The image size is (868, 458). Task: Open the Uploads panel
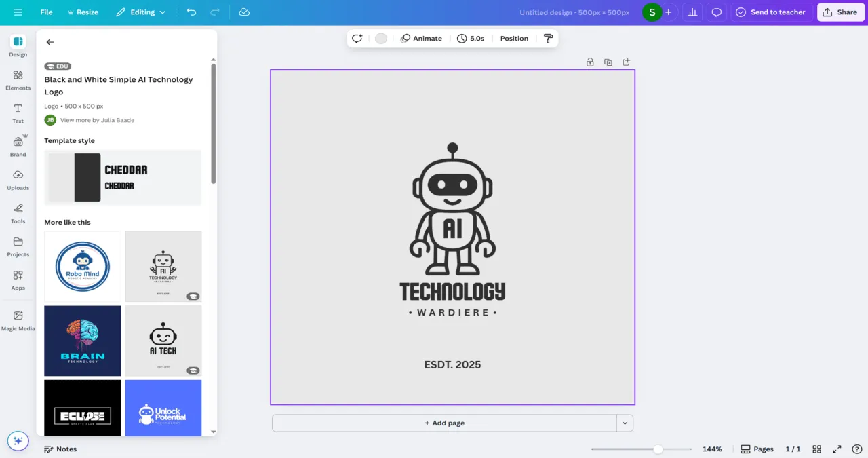tap(18, 180)
